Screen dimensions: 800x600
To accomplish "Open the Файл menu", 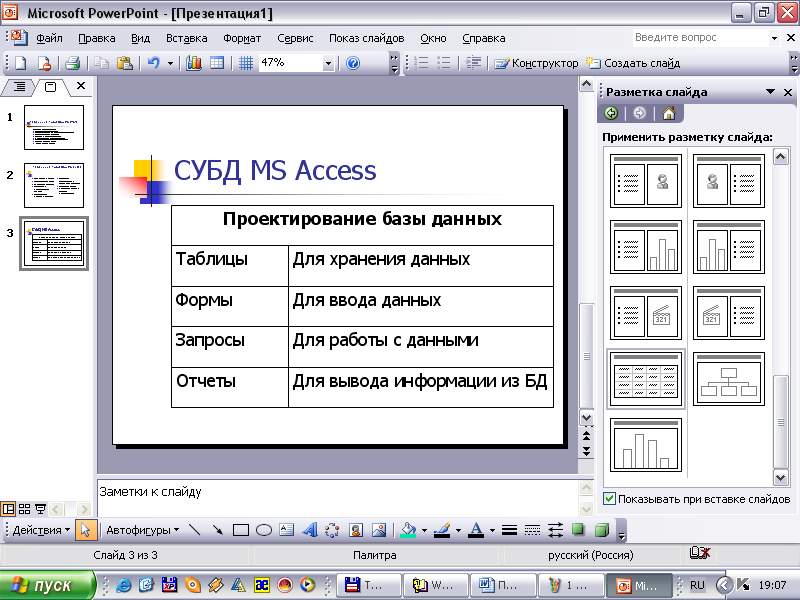I will point(49,38).
